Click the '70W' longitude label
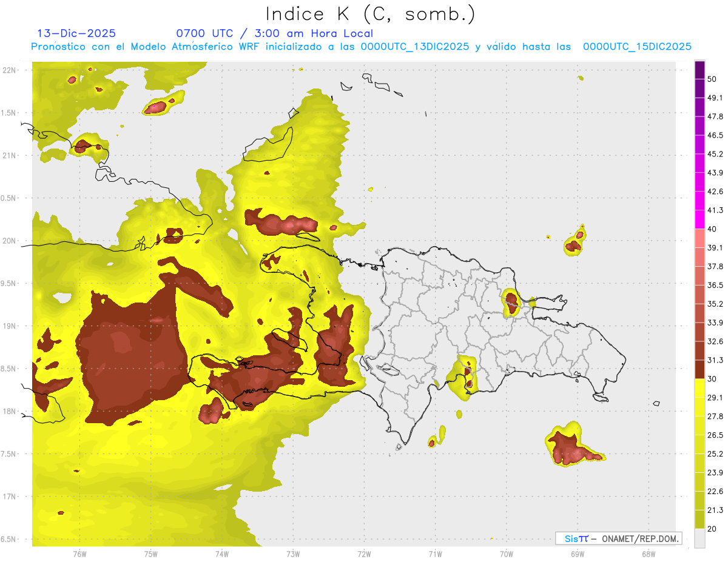This screenshot has height=562, width=728. [506, 554]
